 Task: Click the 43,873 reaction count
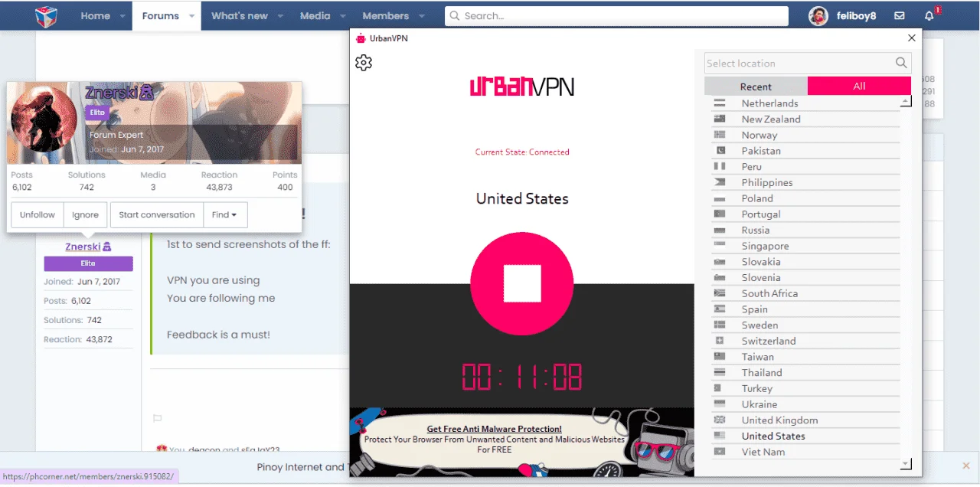coord(219,188)
